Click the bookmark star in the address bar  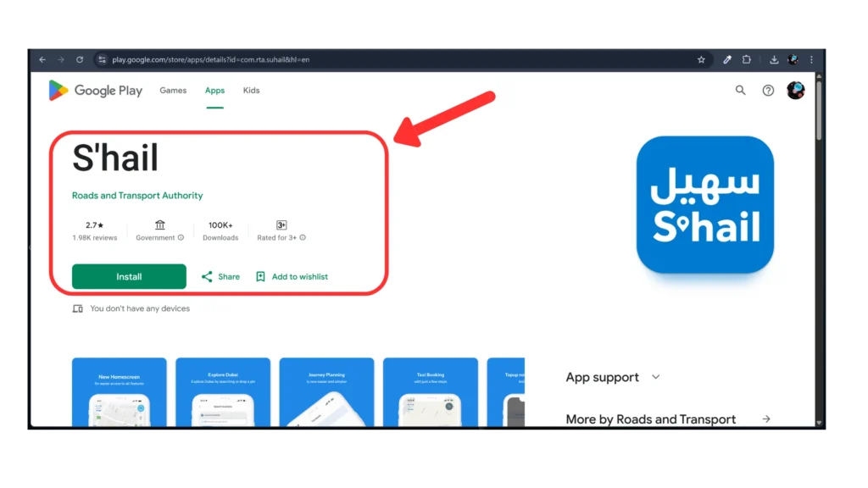tap(701, 59)
